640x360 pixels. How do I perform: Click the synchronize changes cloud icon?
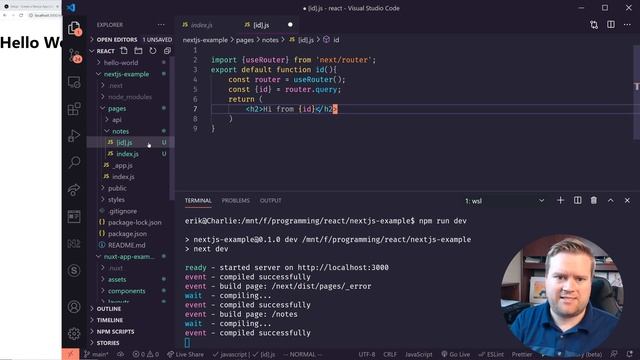(x=120, y=354)
